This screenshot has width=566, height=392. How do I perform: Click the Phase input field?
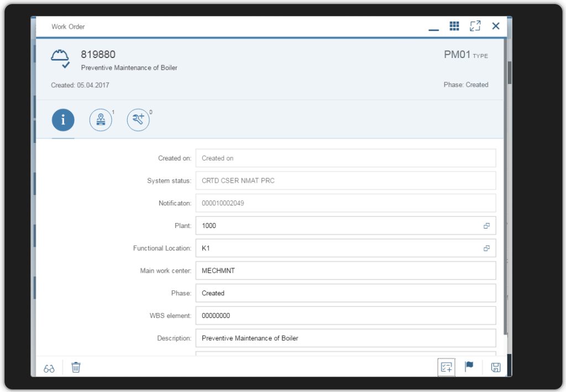coord(346,293)
